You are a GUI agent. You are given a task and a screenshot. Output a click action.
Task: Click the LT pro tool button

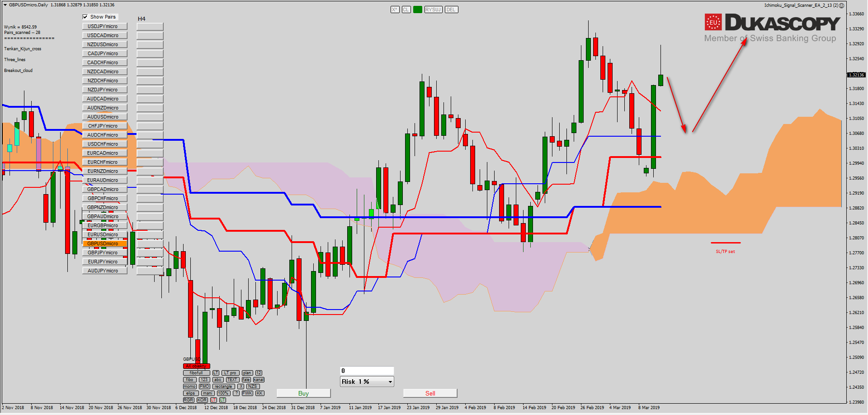(x=230, y=373)
